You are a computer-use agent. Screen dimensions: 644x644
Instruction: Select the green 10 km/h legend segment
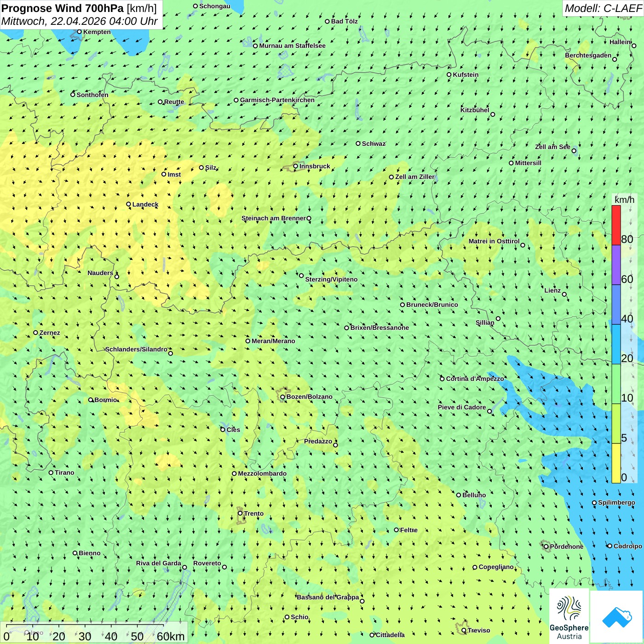(616, 384)
